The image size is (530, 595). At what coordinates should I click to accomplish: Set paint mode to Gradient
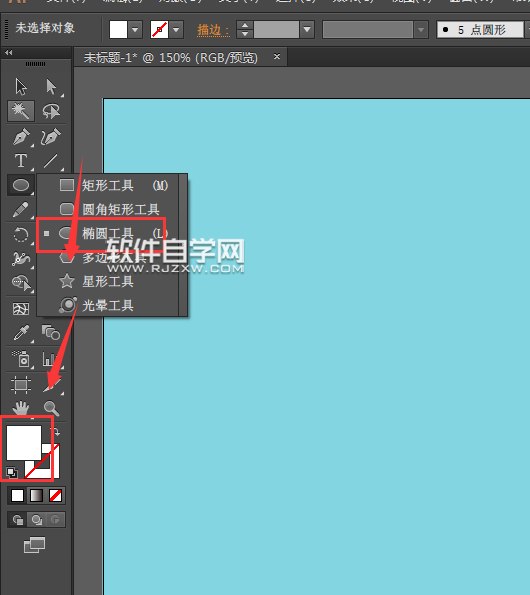(36, 496)
